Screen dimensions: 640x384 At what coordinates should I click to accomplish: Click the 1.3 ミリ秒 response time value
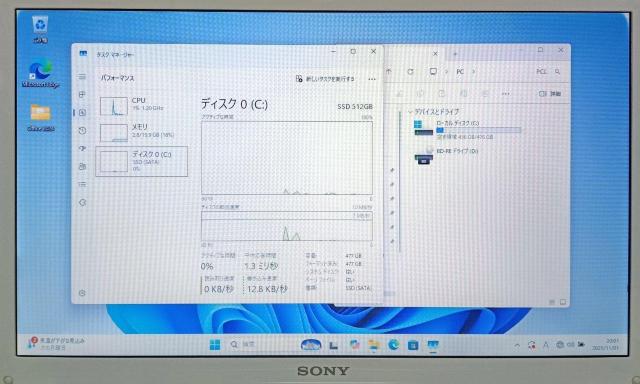click(261, 266)
